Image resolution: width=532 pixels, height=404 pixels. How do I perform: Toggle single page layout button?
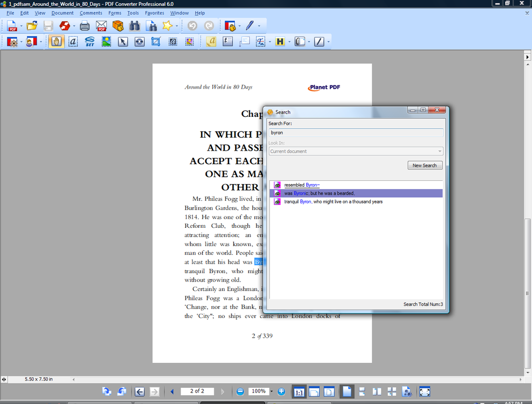[x=347, y=392]
